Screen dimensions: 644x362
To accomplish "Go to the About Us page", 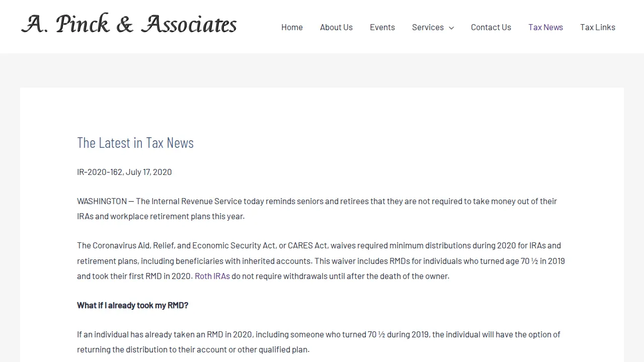I will tap(336, 27).
